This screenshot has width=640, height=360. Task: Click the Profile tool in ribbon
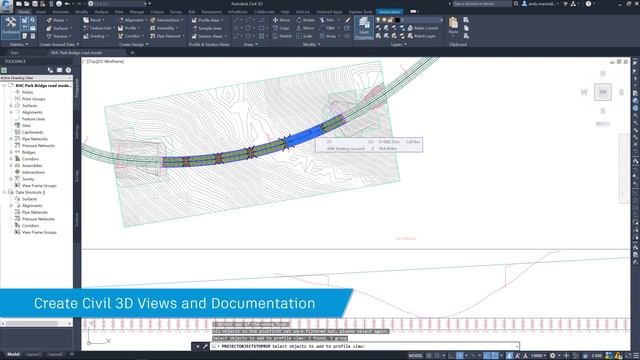click(x=128, y=28)
